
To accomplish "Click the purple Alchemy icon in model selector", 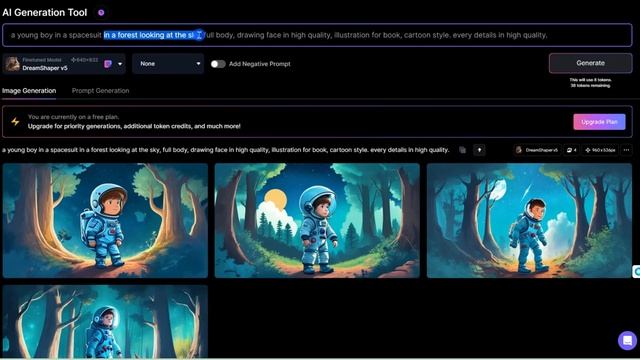I will pos(108,64).
